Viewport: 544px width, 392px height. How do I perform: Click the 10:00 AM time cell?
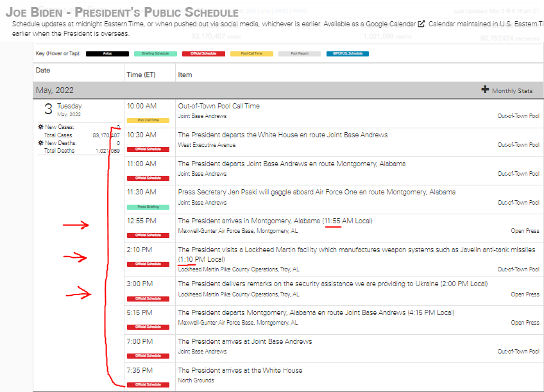click(142, 106)
